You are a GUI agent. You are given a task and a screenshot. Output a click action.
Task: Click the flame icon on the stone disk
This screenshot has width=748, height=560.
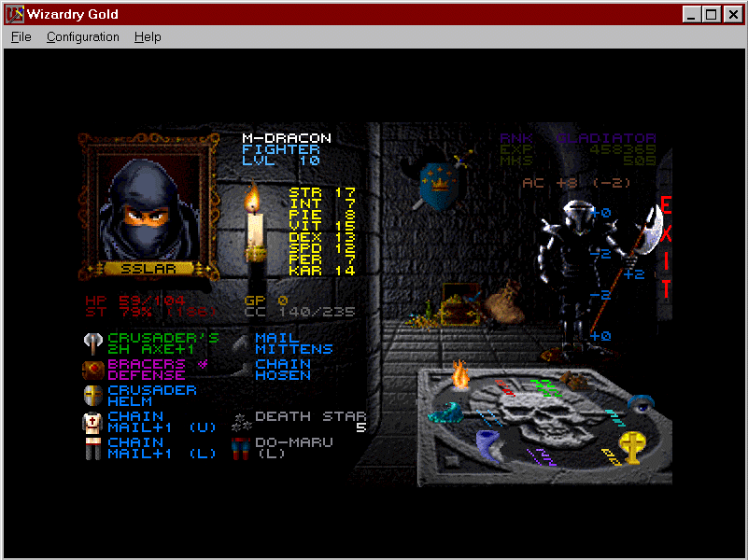coord(459,375)
